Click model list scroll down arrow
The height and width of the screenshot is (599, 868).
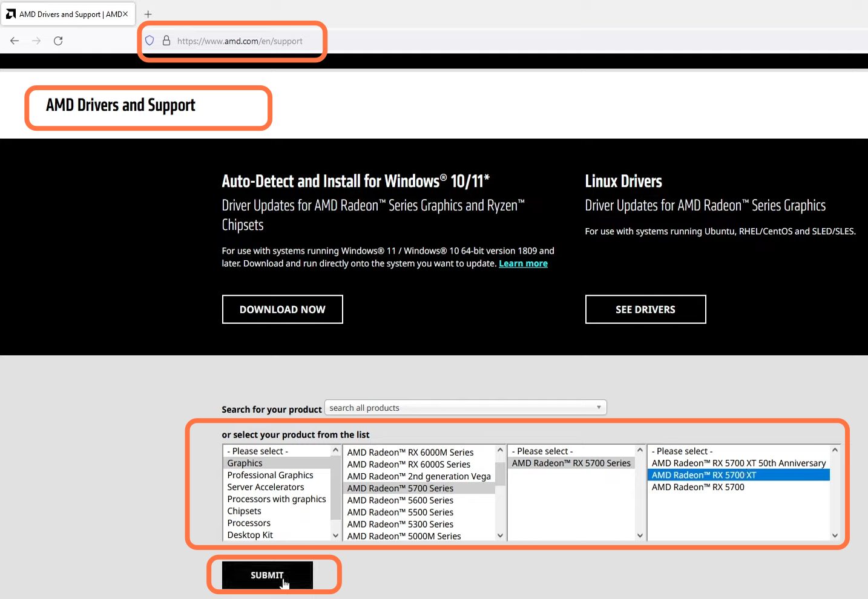point(835,535)
